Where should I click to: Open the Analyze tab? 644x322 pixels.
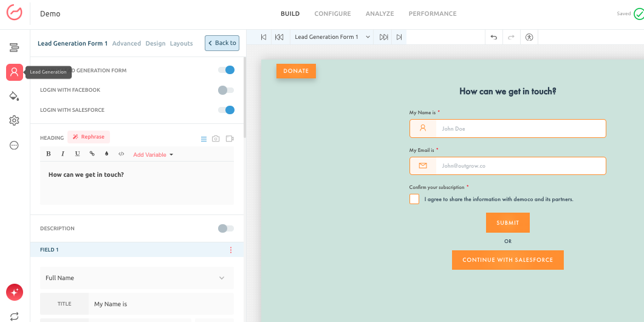point(380,13)
